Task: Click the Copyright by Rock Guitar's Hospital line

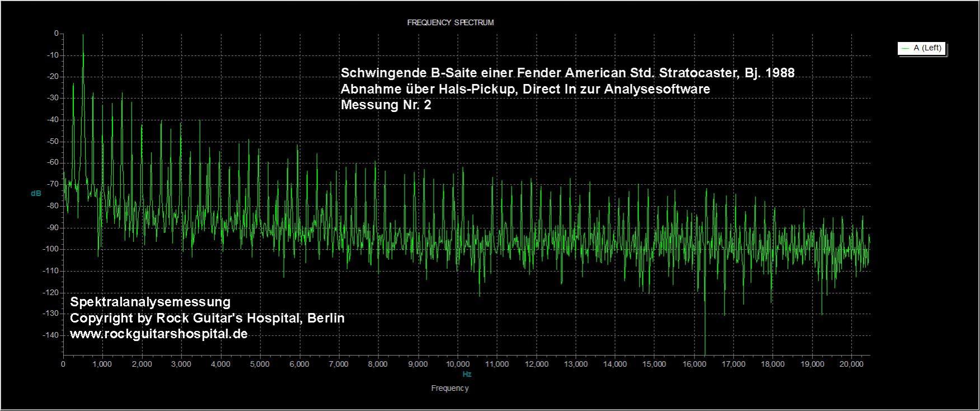Action: click(207, 318)
